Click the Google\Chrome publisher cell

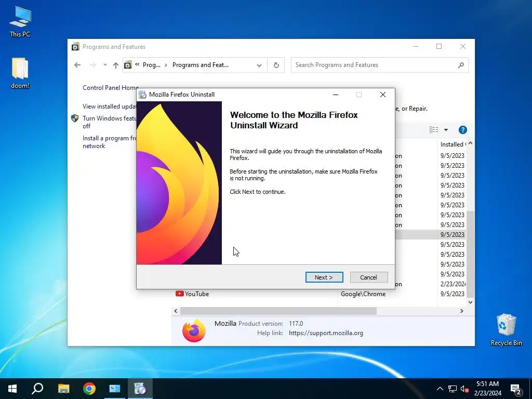(x=363, y=294)
